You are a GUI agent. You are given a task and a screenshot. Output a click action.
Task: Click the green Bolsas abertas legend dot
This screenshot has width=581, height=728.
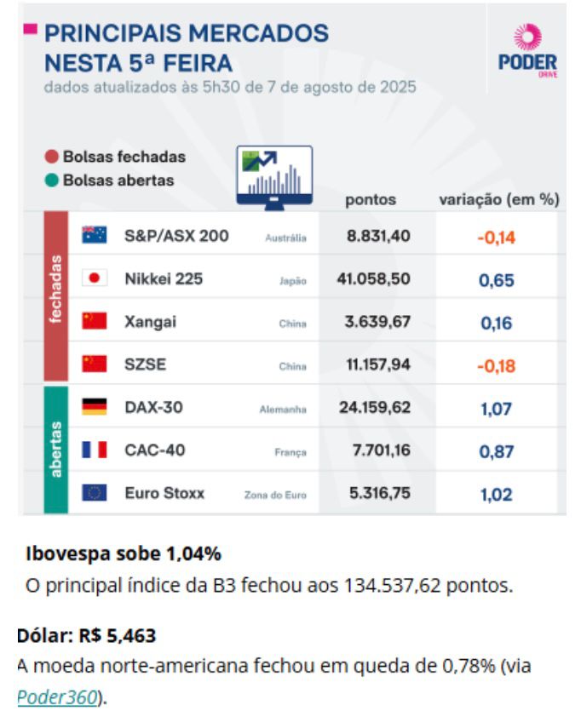pos(52,181)
